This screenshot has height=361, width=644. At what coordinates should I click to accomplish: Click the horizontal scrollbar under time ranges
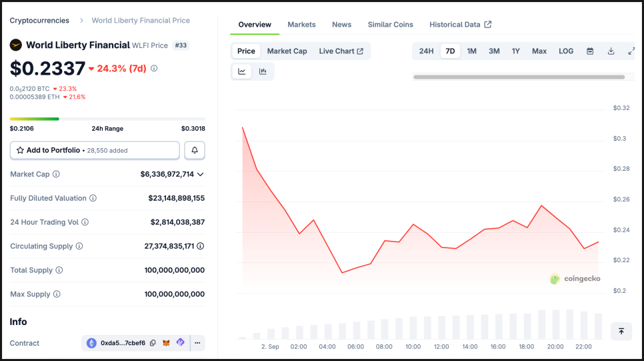click(519, 77)
